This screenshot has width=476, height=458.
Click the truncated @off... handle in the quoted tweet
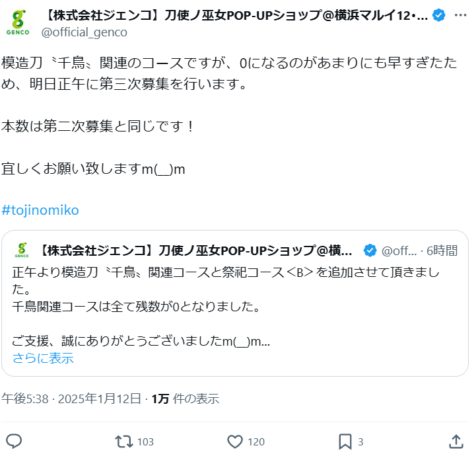click(399, 250)
